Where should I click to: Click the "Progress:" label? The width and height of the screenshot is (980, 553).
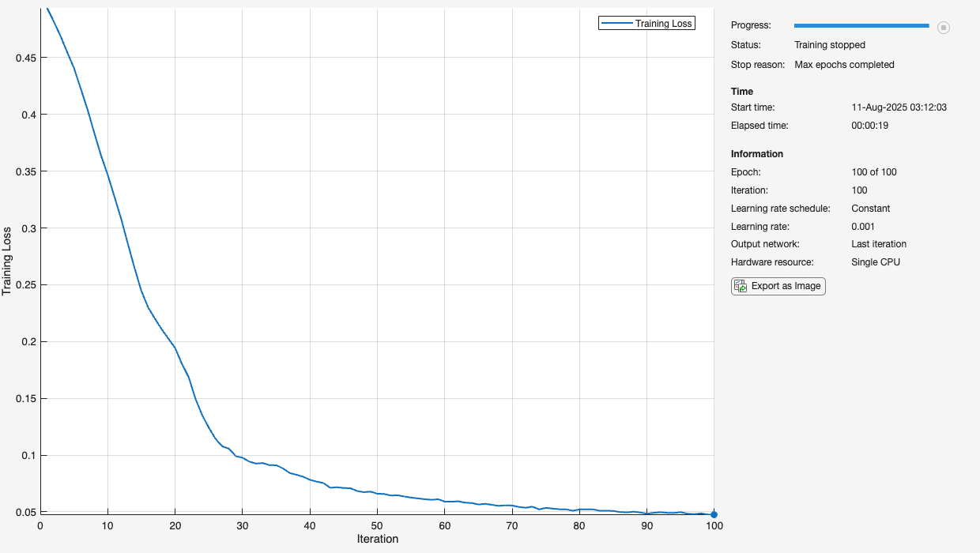click(751, 26)
